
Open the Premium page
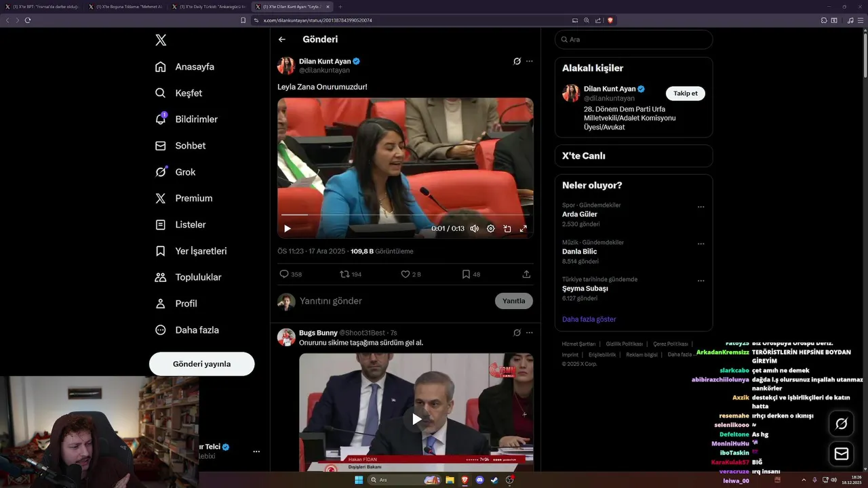coord(184,198)
